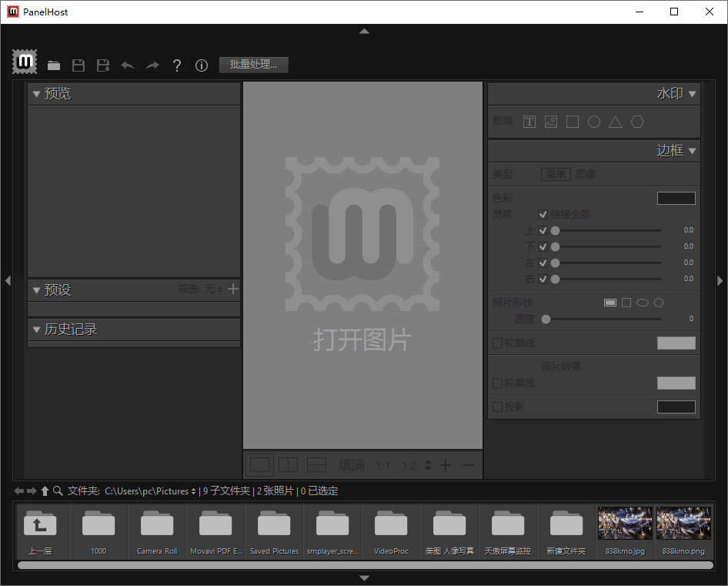
Task: Choose the square photo shape
Action: point(626,303)
